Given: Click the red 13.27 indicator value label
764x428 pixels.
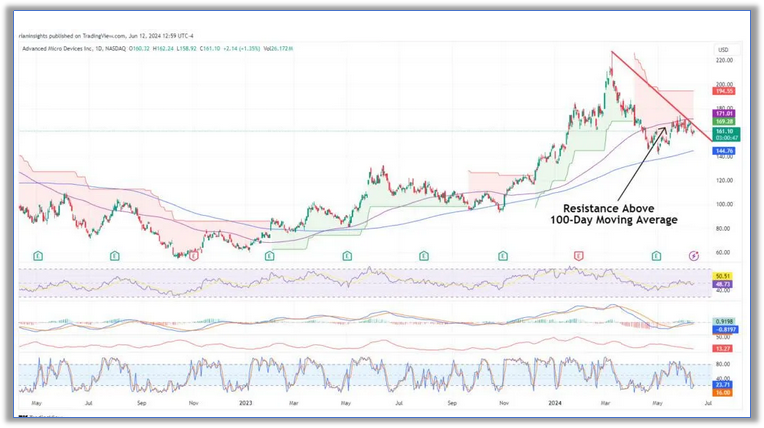Looking at the screenshot, I should pos(723,349).
